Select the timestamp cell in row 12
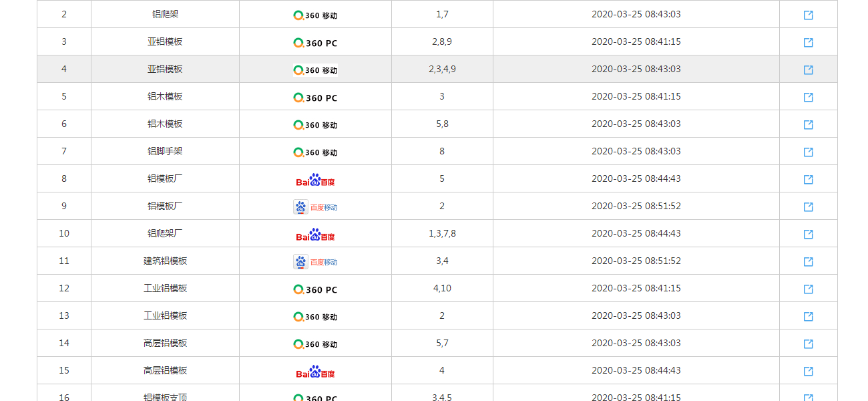This screenshot has height=401, width=868. [x=636, y=288]
